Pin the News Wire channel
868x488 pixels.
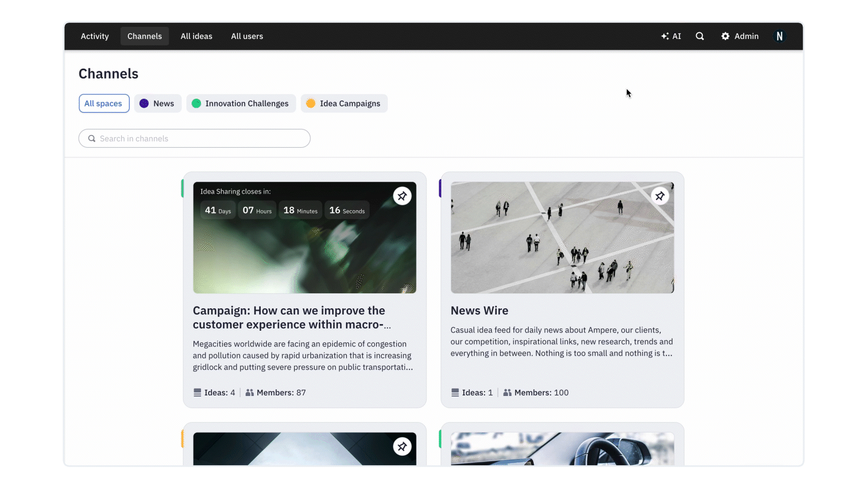pyautogui.click(x=660, y=196)
